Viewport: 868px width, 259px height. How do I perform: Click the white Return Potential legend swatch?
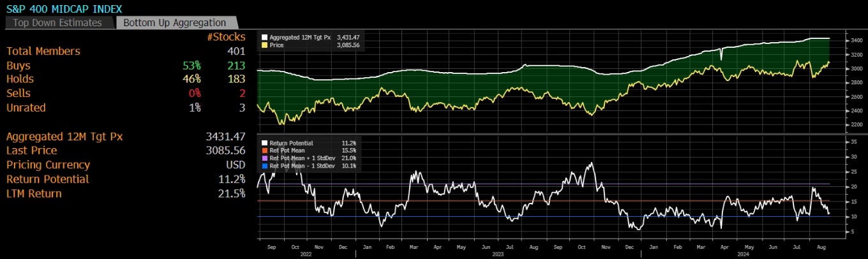click(x=264, y=143)
